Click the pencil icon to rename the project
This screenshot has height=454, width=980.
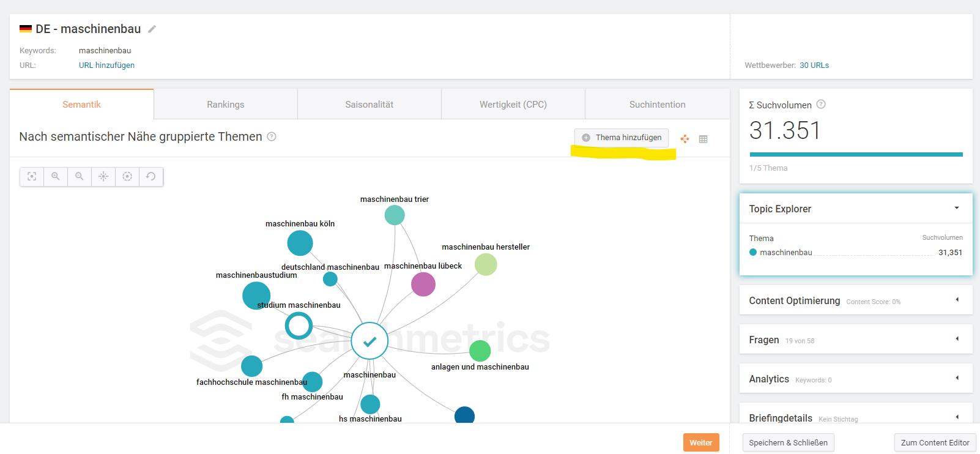(x=152, y=29)
